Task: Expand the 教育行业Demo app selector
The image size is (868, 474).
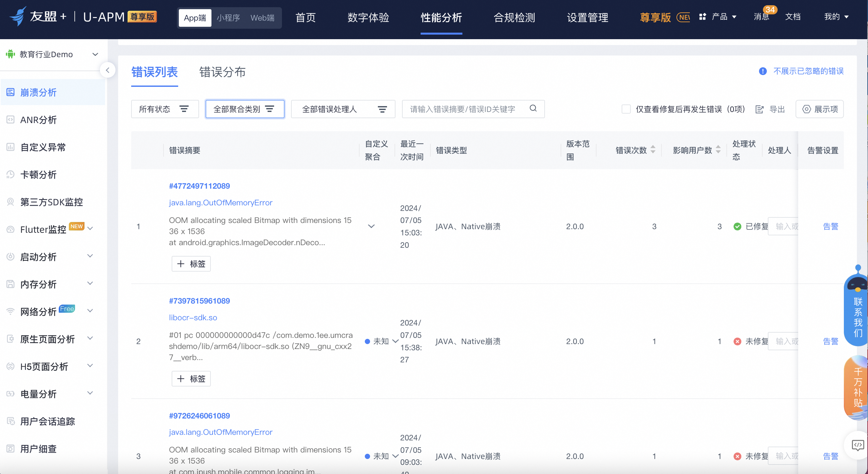Action: pyautogui.click(x=95, y=54)
